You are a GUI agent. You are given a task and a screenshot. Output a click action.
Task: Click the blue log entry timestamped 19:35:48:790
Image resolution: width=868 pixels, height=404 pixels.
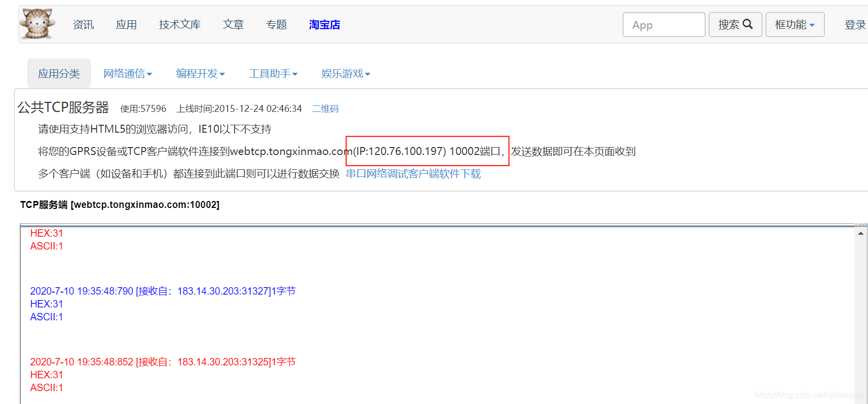[163, 291]
